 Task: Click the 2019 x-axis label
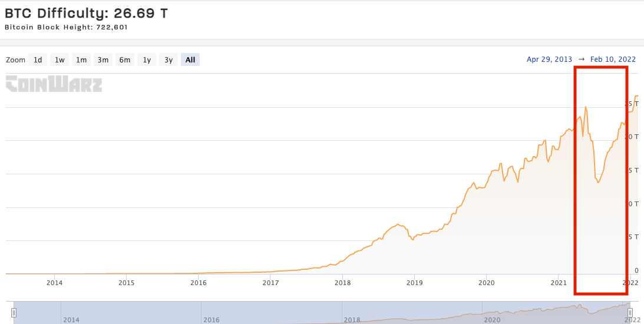tap(414, 283)
